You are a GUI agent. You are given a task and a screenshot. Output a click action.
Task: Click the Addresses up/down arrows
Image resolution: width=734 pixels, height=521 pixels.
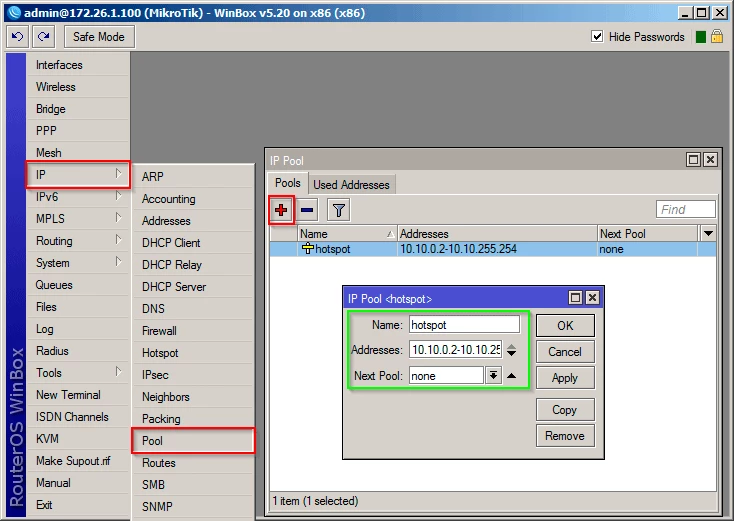[512, 350]
